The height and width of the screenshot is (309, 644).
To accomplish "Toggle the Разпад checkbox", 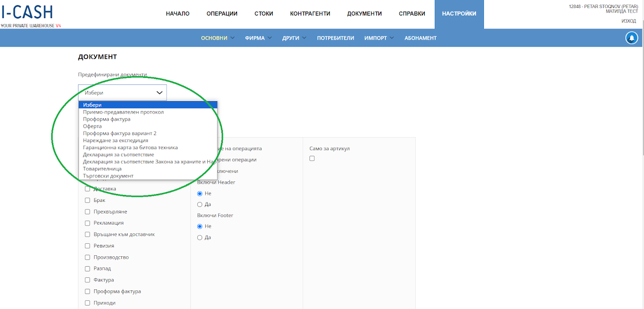I will click(88, 269).
